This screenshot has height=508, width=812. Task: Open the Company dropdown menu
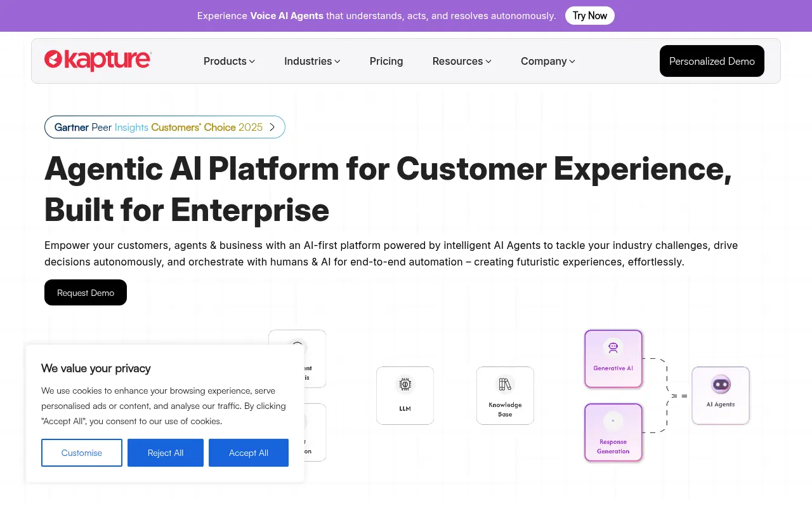click(x=547, y=61)
